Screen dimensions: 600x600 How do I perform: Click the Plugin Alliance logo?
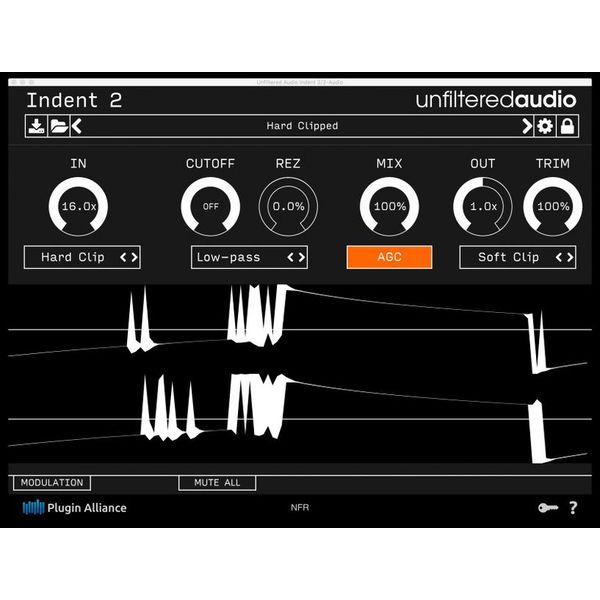75,508
